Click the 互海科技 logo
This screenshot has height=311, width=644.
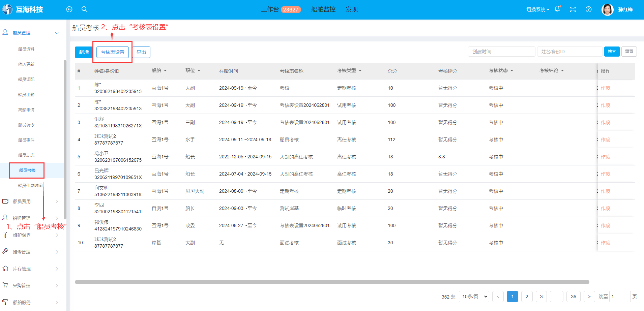tap(23, 9)
